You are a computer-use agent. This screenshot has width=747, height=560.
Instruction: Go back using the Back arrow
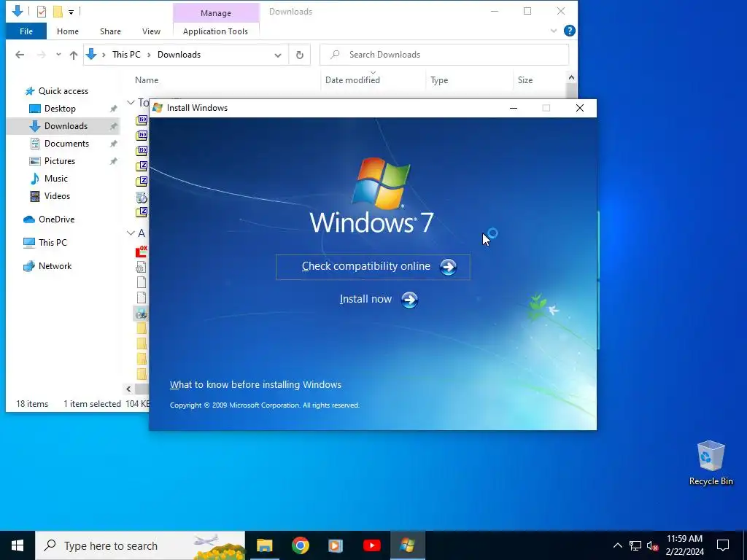[x=20, y=55]
